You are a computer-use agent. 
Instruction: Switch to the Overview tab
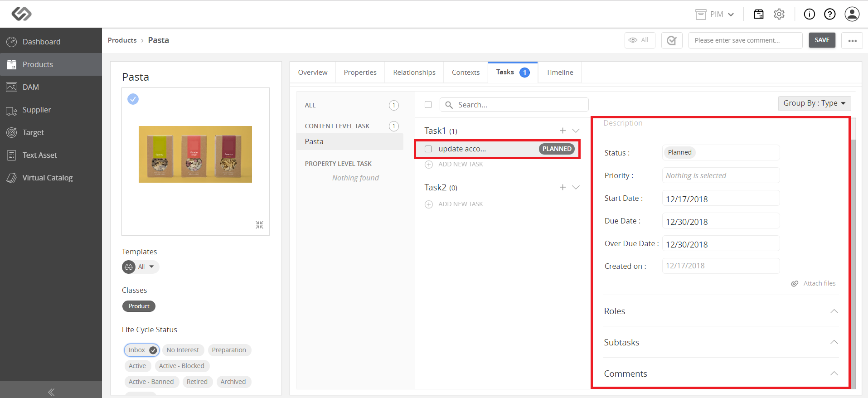click(x=313, y=73)
